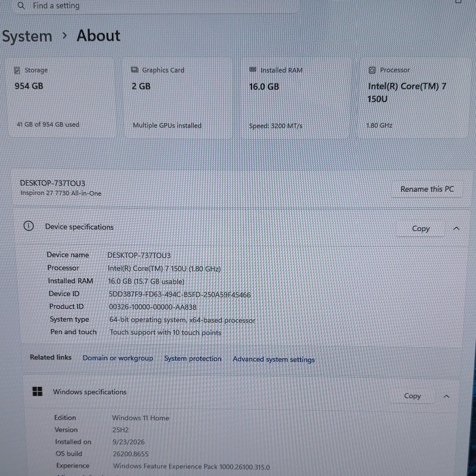The height and width of the screenshot is (476, 476).
Task: Select Speed: 3200 MT/s text
Action: [x=276, y=126]
